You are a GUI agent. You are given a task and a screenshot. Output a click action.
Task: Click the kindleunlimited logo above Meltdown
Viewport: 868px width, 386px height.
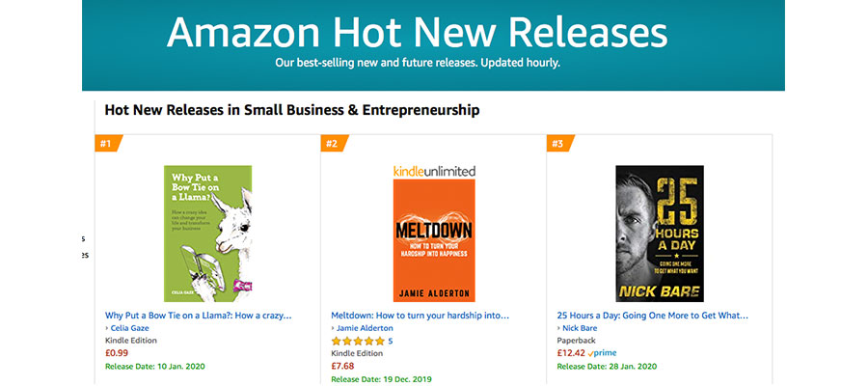pos(434,171)
